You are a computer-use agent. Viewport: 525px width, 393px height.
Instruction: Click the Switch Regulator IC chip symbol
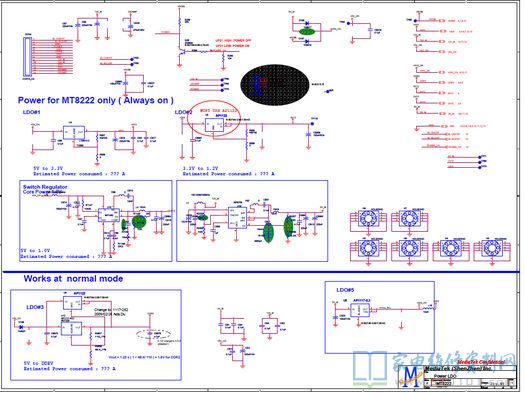click(108, 215)
